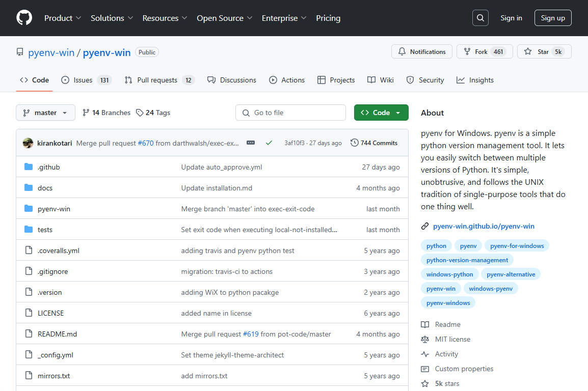Open the Projects tab
The height and width of the screenshot is (391, 588).
[336, 80]
